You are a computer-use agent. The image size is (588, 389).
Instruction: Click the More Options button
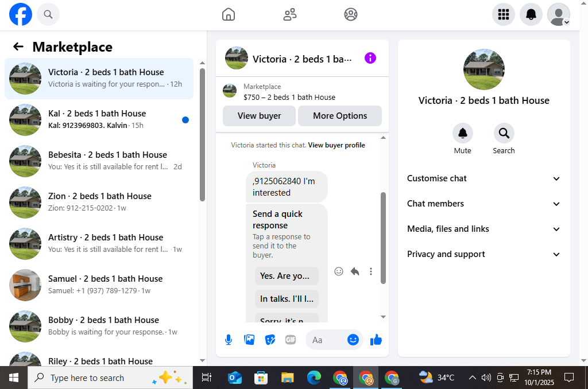[x=340, y=116]
